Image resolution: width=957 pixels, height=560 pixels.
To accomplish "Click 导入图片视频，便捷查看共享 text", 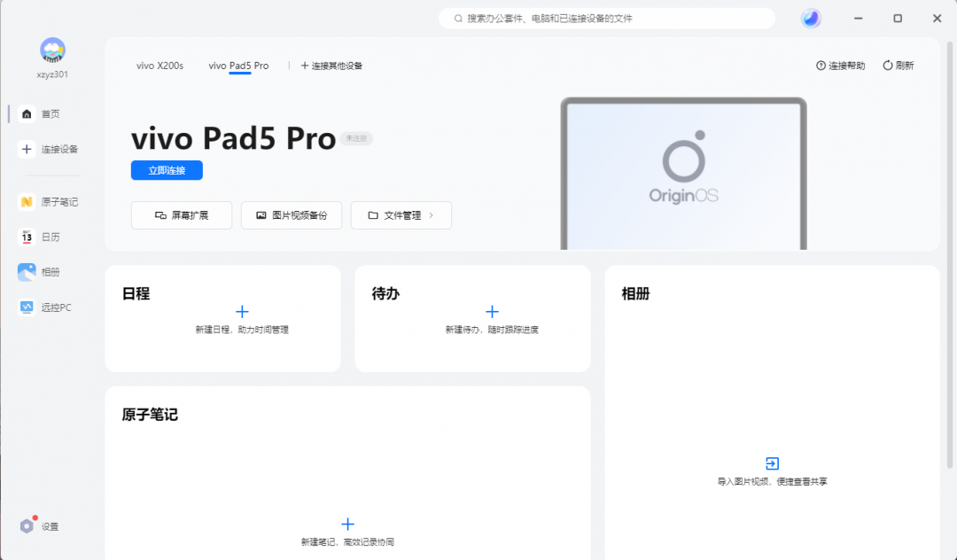I will click(x=772, y=482).
